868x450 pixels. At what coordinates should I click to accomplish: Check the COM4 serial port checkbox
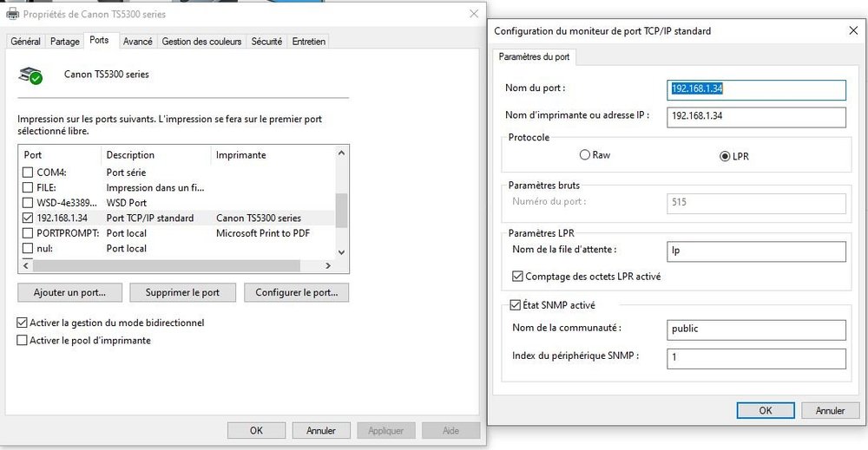tap(28, 173)
